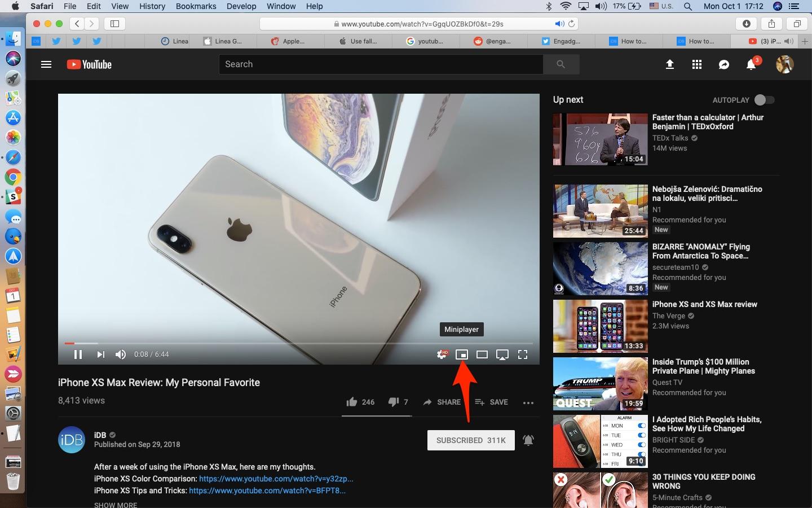The width and height of the screenshot is (812, 508).
Task: Mute the video volume
Action: [121, 354]
